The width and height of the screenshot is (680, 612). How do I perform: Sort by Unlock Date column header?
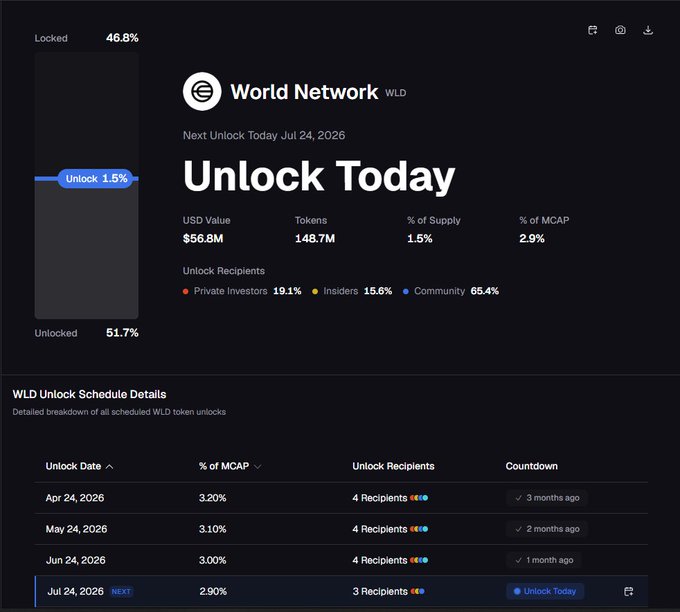79,466
